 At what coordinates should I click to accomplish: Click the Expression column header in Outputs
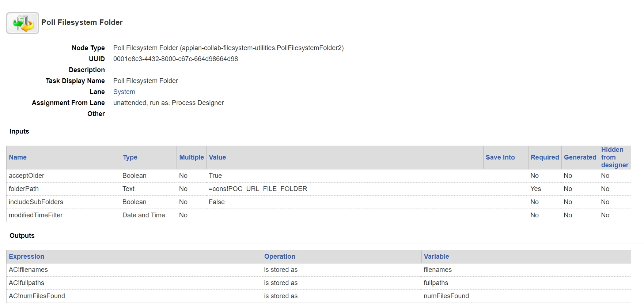tap(27, 257)
